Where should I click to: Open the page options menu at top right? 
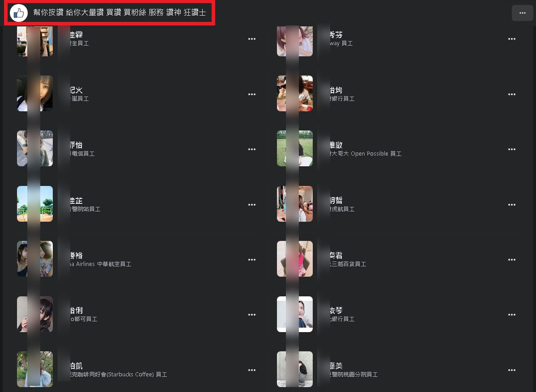[522, 13]
